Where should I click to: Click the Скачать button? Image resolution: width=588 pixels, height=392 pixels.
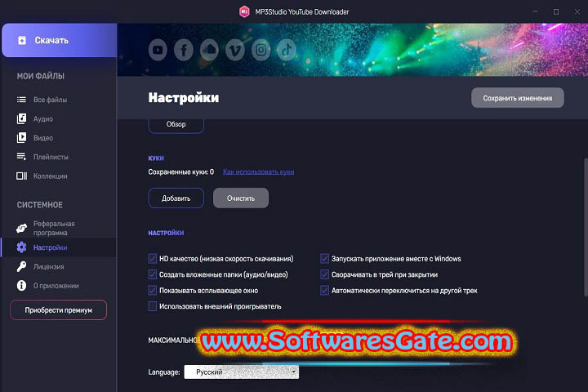(x=60, y=40)
